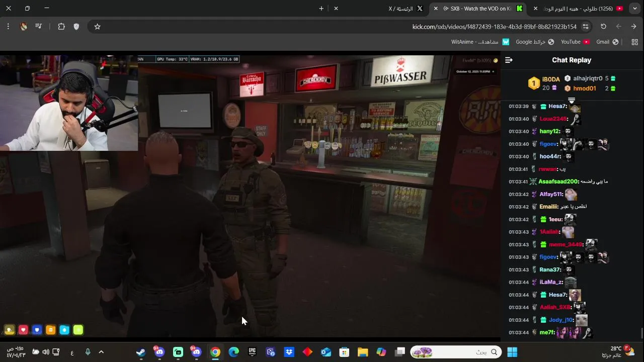Viewport: 644px width, 362px height.
Task: Click the kick.com address bar URL
Action: (494, 27)
